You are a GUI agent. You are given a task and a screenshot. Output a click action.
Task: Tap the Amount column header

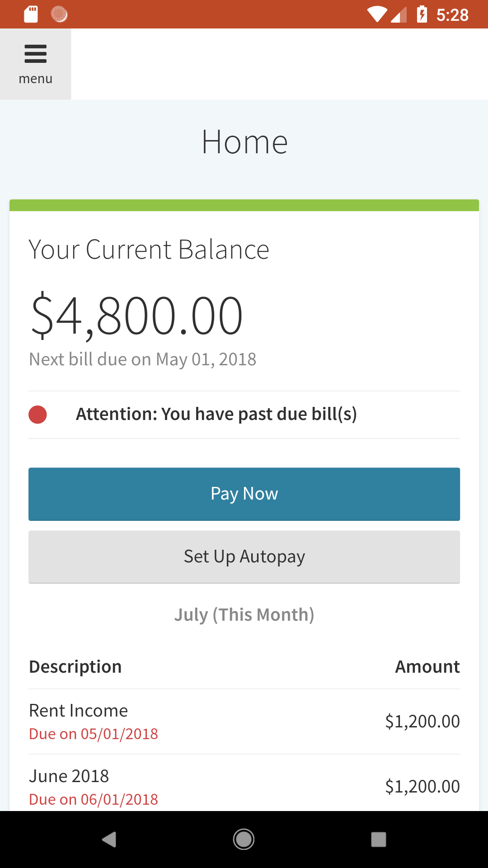tap(427, 667)
